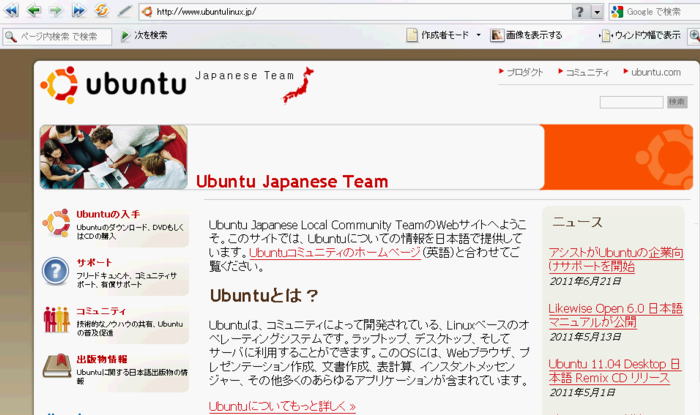The image size is (700, 415).
Task: Open the ubuntu.com header menu link
Action: click(656, 72)
